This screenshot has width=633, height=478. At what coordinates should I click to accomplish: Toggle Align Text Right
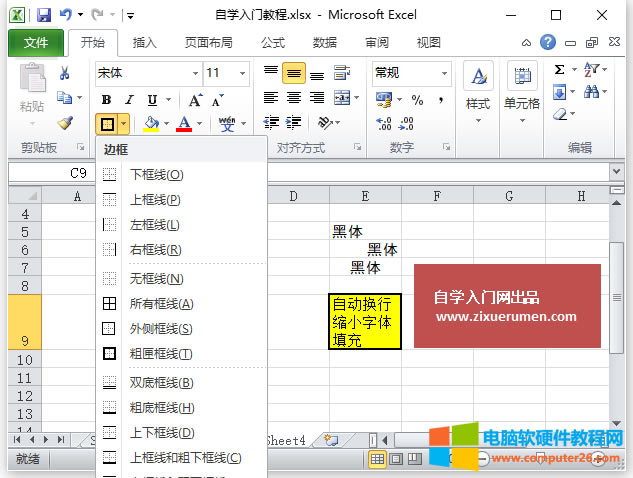click(x=317, y=97)
